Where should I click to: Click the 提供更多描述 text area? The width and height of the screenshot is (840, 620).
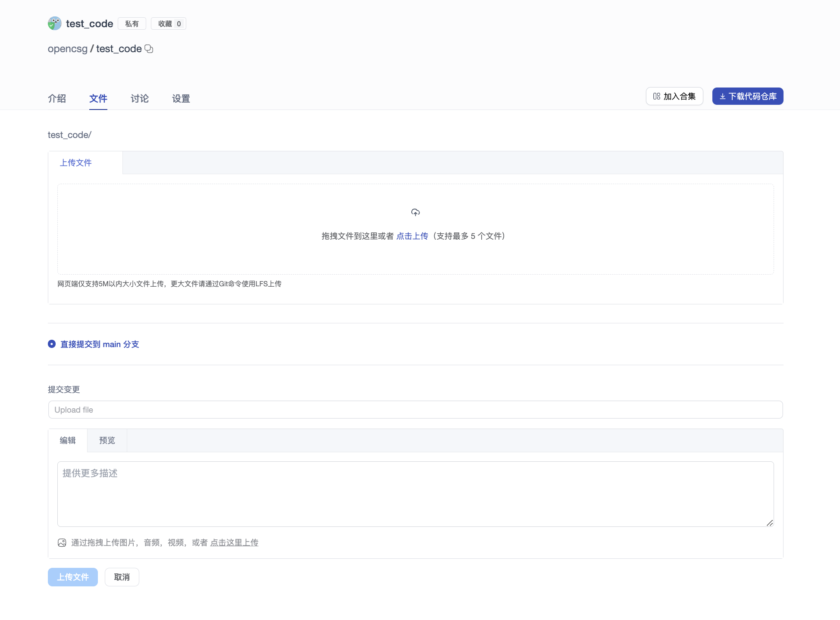click(415, 494)
